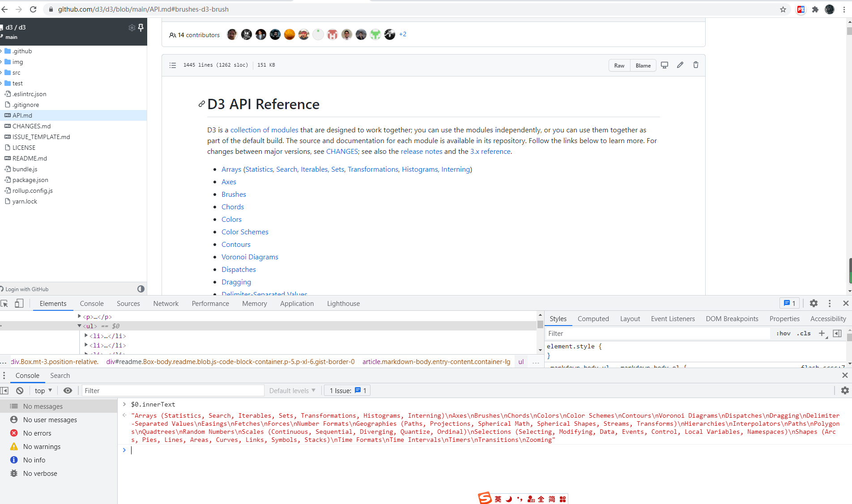The width and height of the screenshot is (852, 504).
Task: Open the Brushes link
Action: (x=234, y=195)
